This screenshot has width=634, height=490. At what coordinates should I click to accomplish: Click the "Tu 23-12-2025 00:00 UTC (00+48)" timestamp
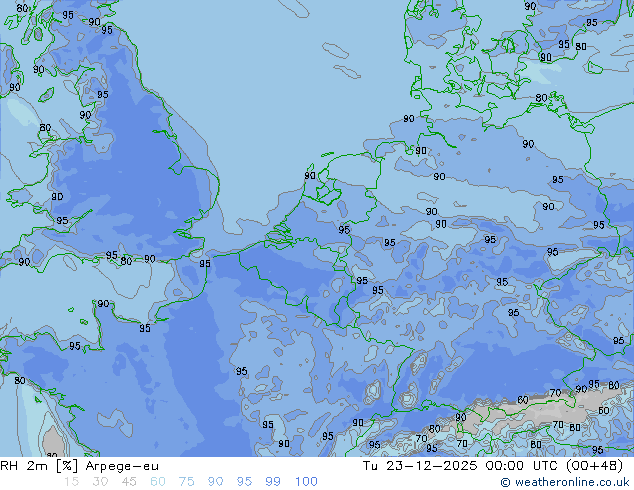(x=493, y=466)
